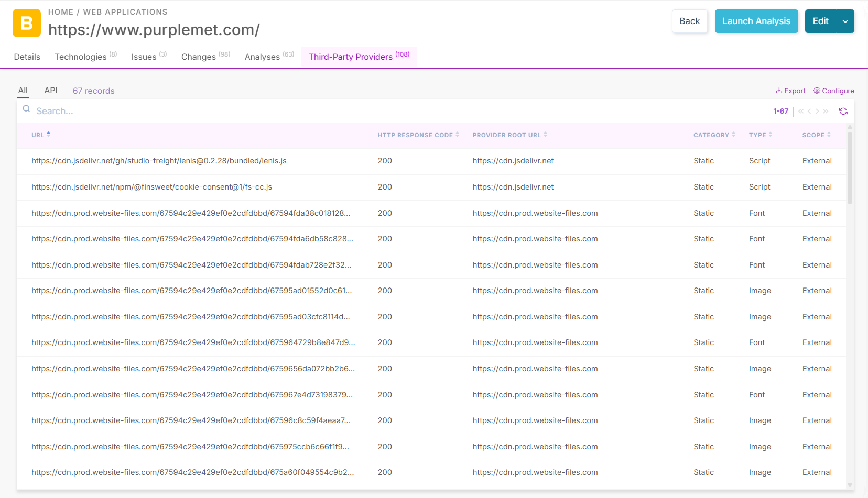Image resolution: width=868 pixels, height=498 pixels.
Task: Click the Launch Analysis button
Action: 756,21
